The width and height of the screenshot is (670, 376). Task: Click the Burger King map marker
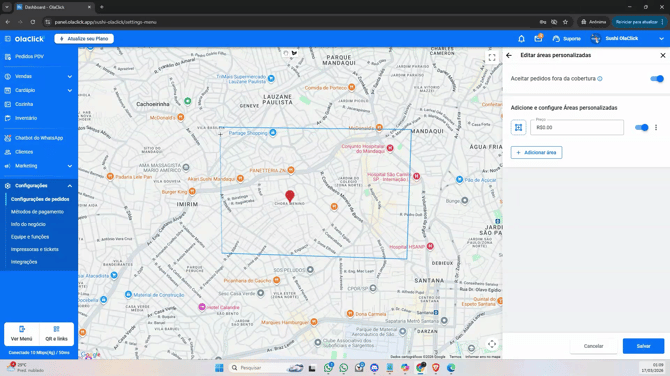coord(192,191)
